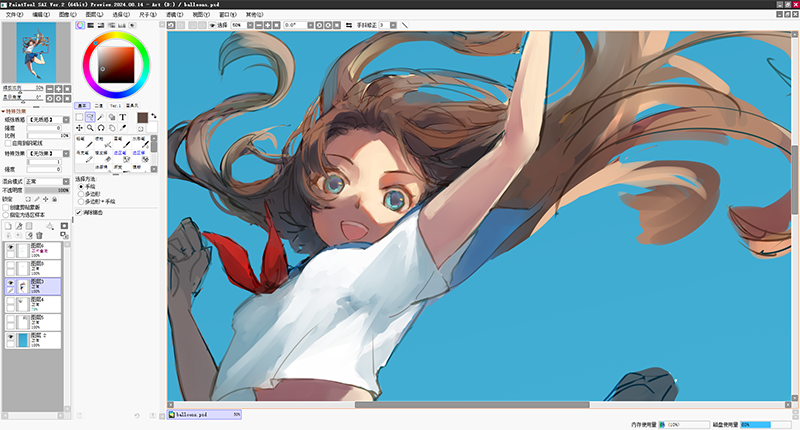The image size is (800, 430).
Task: Select the rectangular selection tool
Action: tap(79, 117)
